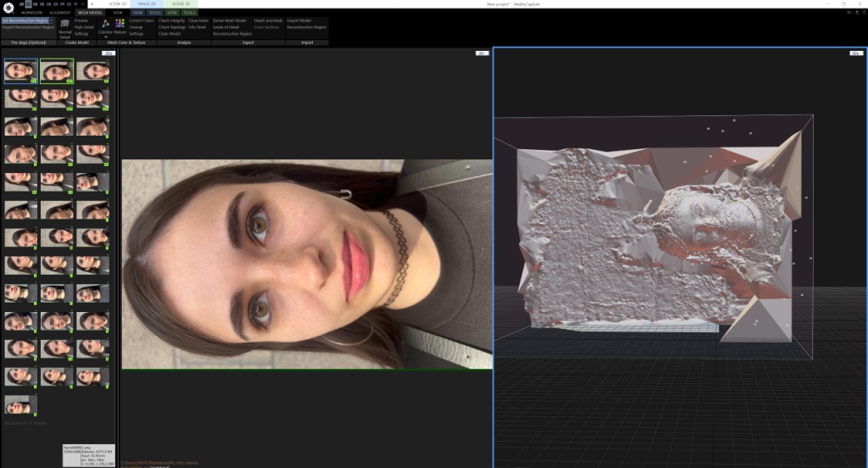
Task: Click the Colorize mesh icon
Action: click(105, 23)
